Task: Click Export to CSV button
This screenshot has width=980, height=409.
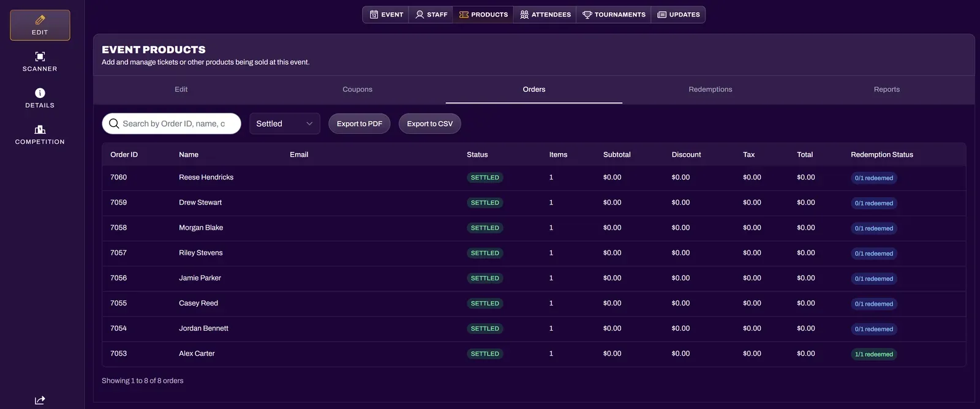Action: (x=430, y=124)
